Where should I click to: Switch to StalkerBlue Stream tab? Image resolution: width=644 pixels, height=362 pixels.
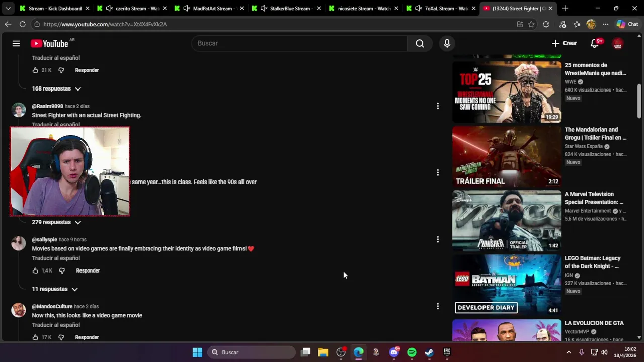pyautogui.click(x=286, y=8)
